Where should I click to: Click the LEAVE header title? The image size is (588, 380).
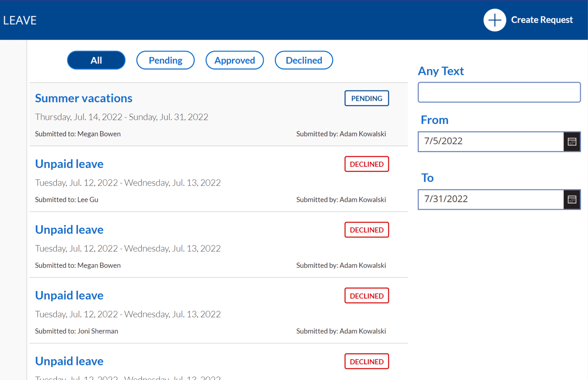pos(20,20)
